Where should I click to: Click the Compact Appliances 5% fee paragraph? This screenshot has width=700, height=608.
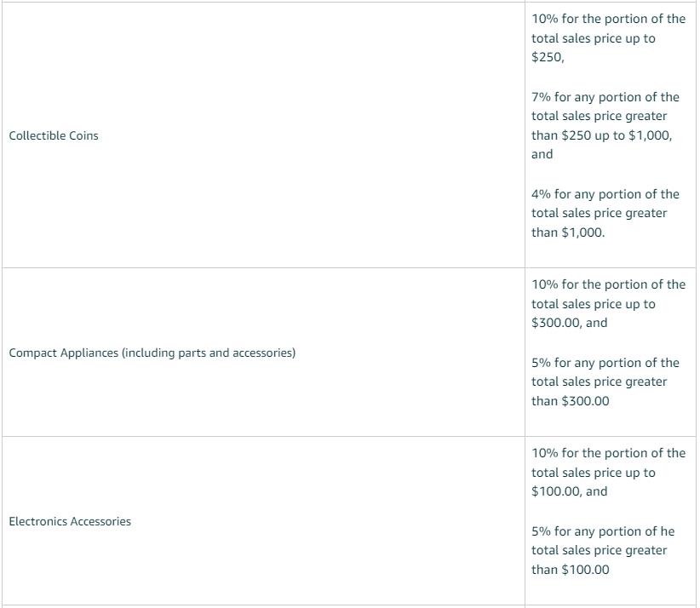point(605,381)
